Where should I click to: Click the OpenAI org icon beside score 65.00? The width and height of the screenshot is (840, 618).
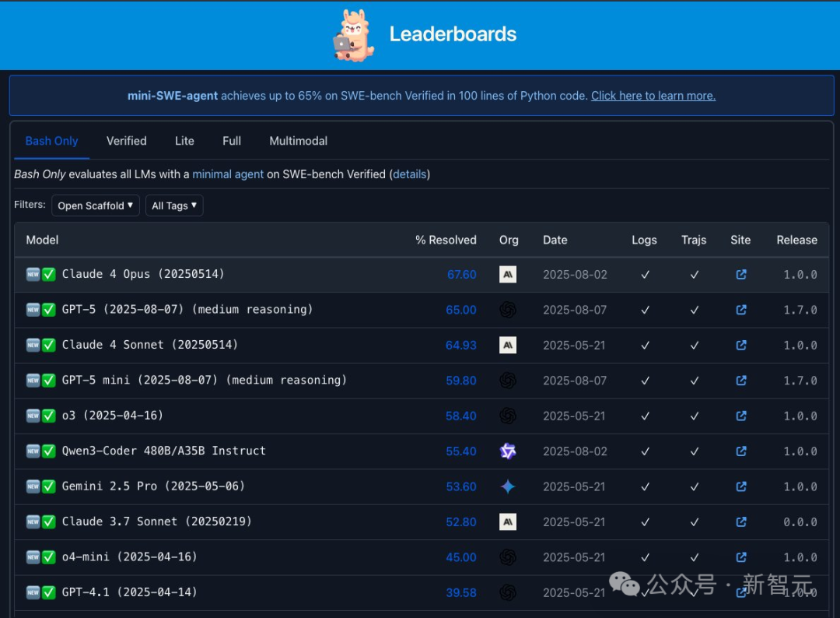508,310
